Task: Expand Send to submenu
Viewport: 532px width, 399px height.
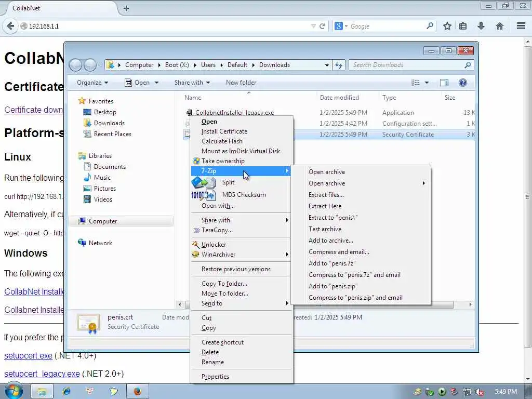Action: 242,303
